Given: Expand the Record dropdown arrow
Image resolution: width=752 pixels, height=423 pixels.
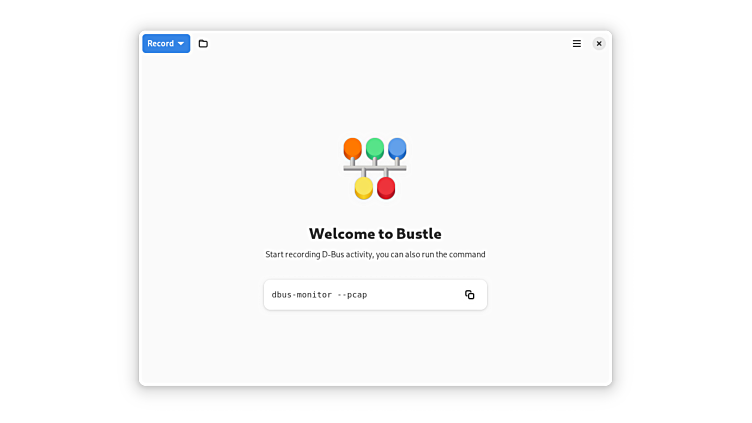Looking at the screenshot, I should click(x=181, y=44).
